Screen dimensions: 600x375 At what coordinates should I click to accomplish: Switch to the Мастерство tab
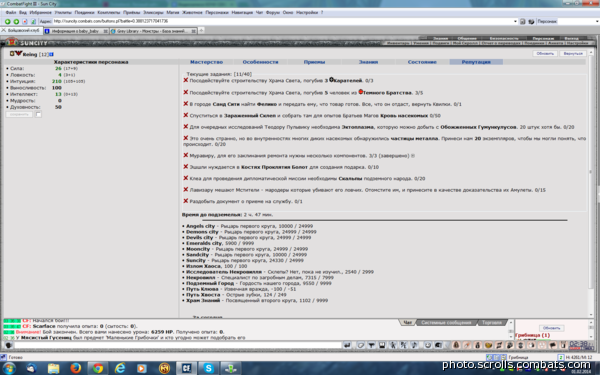click(x=206, y=62)
